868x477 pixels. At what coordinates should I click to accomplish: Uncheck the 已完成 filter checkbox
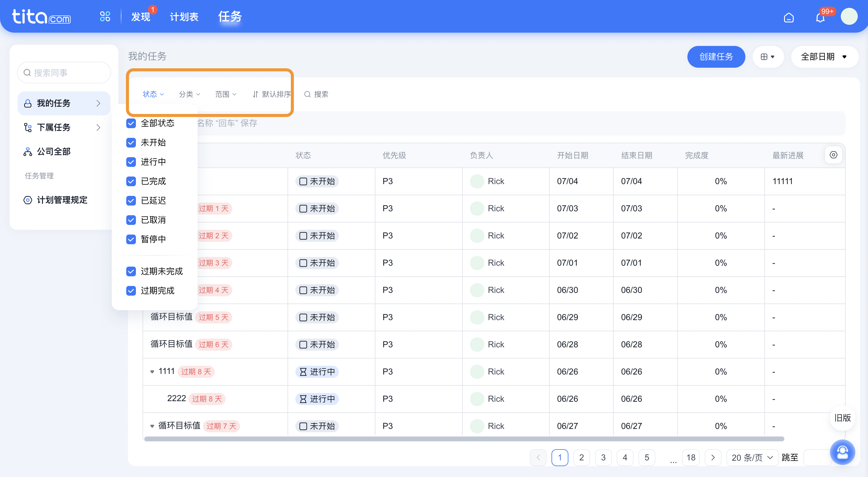(131, 181)
